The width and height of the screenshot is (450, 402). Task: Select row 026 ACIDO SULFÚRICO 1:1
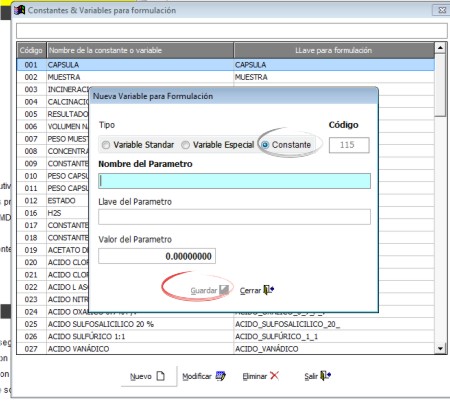225,336
